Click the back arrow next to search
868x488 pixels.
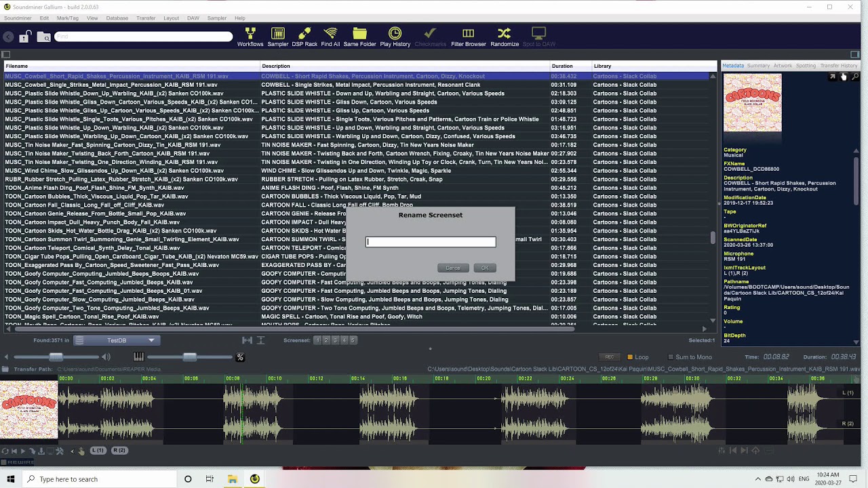pyautogui.click(x=8, y=37)
